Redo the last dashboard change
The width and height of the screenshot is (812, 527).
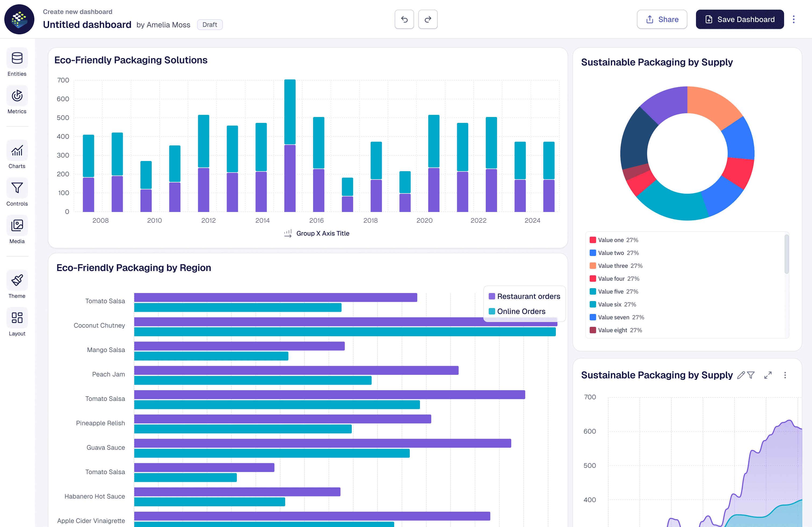428,19
